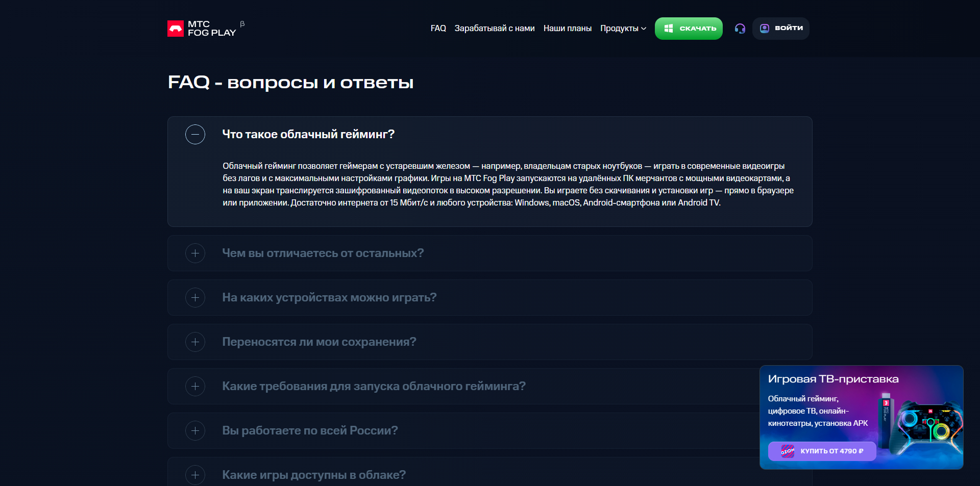
Task: Open the 'Продукты' dropdown menu
Action: (623, 29)
